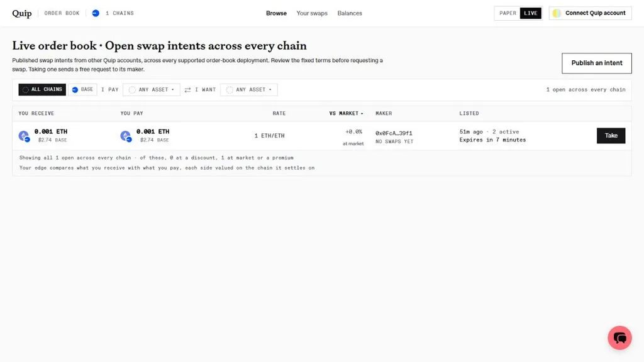Viewport: 644px width, 362px height.
Task: Open the Balances tab
Action: [x=350, y=13]
